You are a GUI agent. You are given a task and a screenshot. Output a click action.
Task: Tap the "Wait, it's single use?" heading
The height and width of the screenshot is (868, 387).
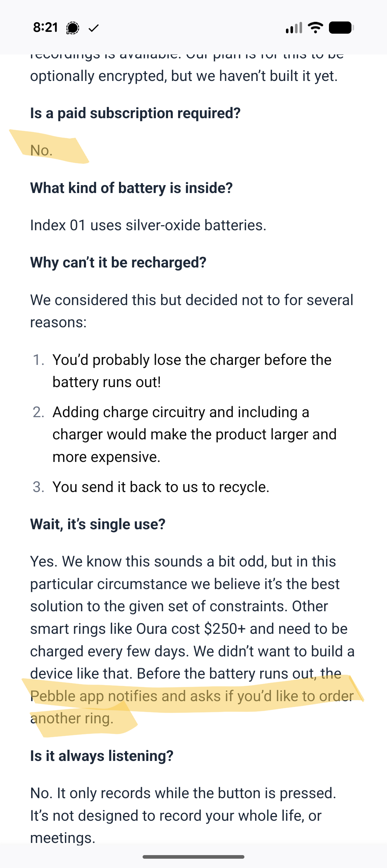[98, 524]
